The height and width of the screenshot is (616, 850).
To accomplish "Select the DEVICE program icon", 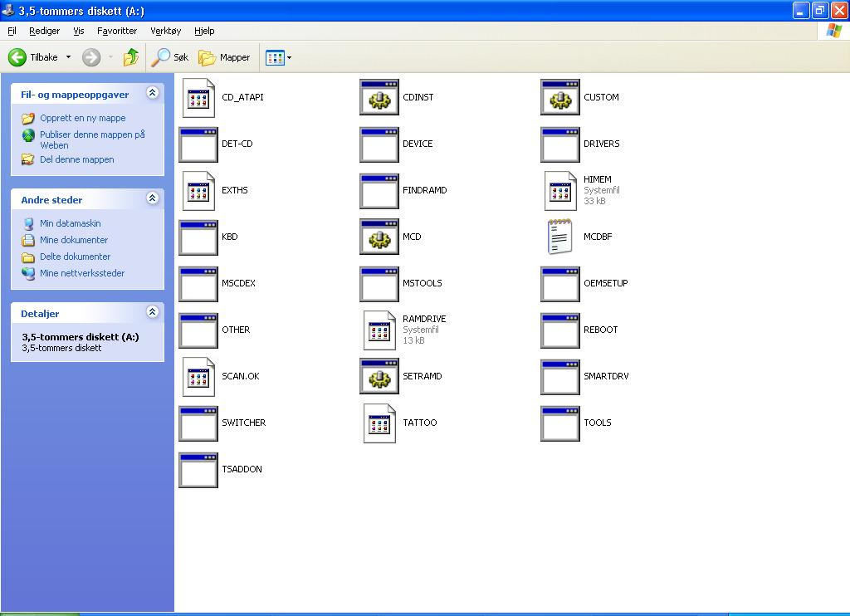I will coord(379,144).
